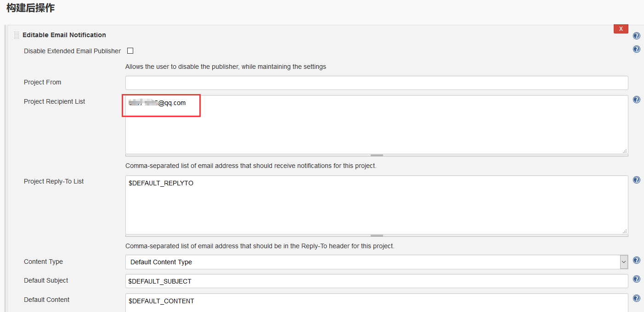
Task: Click the Content Type dropdown arrow
Action: (624, 262)
